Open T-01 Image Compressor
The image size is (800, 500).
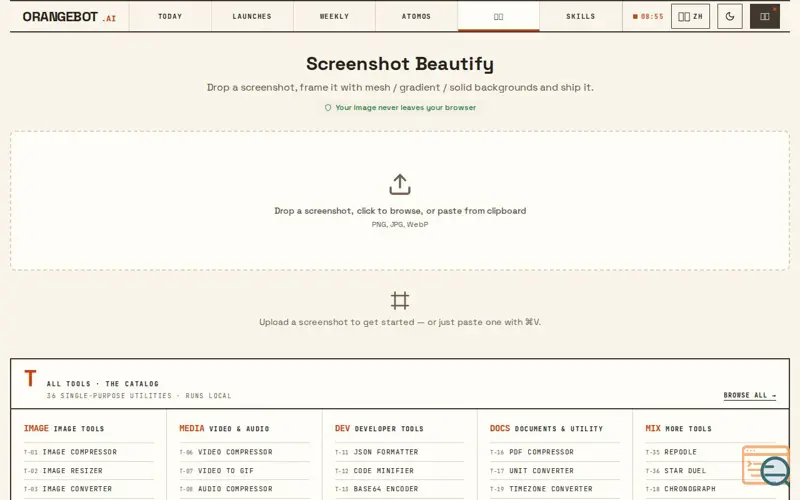88,452
